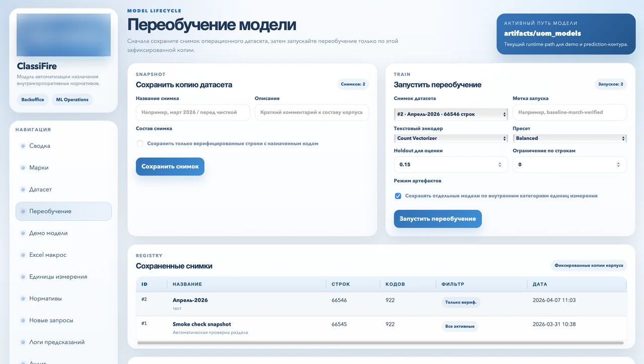Open Демо модели page

(63, 233)
